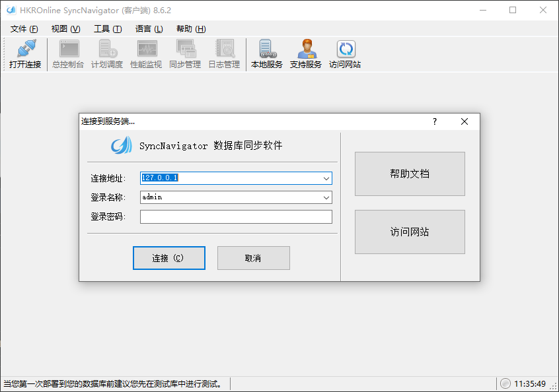This screenshot has height=392, width=559.
Task: Open the 支持服务 support icon
Action: click(306, 49)
